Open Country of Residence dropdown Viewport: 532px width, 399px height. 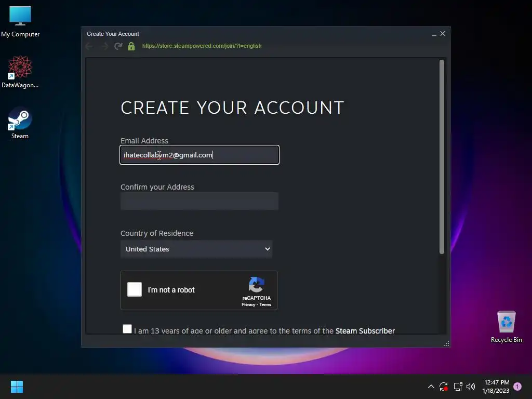196,249
